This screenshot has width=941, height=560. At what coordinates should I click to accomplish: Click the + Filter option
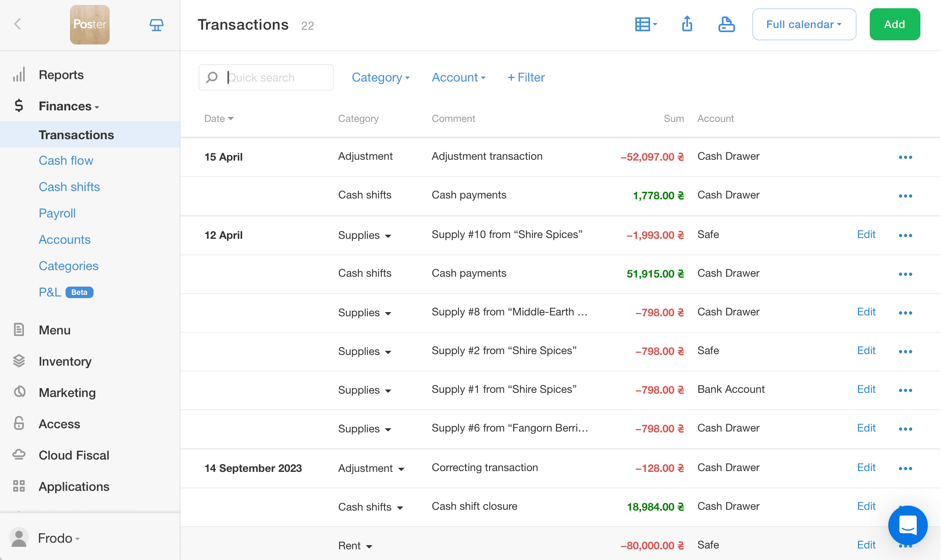coord(526,77)
